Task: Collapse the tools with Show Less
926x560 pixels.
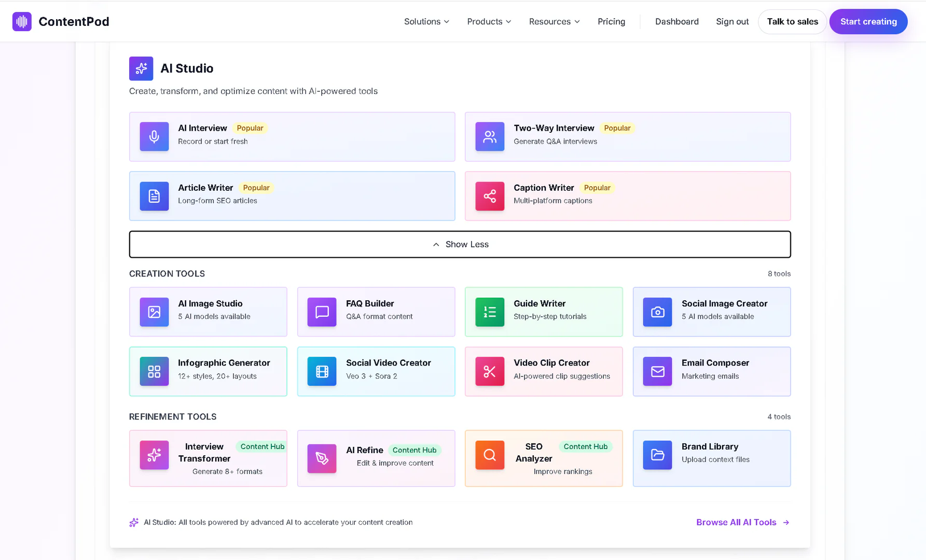Action: point(460,244)
